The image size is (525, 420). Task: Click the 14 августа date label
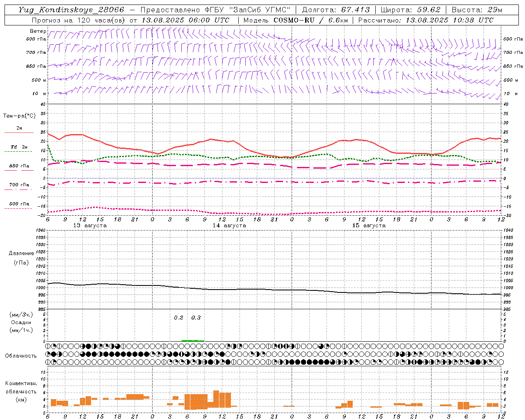[x=229, y=226]
